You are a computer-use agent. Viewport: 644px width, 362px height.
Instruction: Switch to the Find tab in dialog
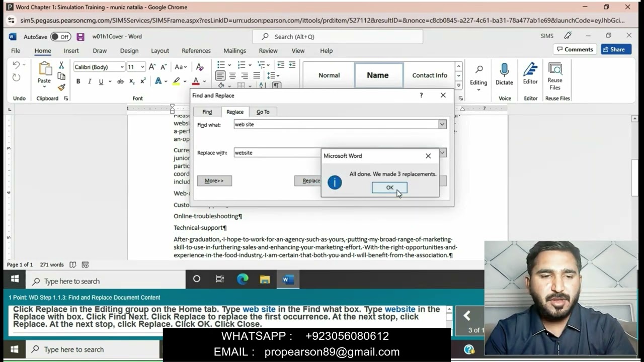[x=207, y=112]
